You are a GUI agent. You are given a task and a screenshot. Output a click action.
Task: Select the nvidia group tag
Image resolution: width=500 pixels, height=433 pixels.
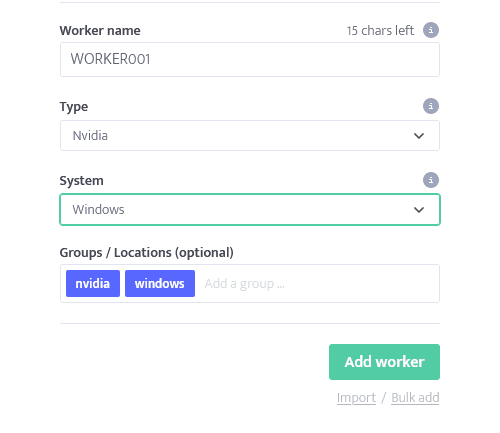coord(93,284)
